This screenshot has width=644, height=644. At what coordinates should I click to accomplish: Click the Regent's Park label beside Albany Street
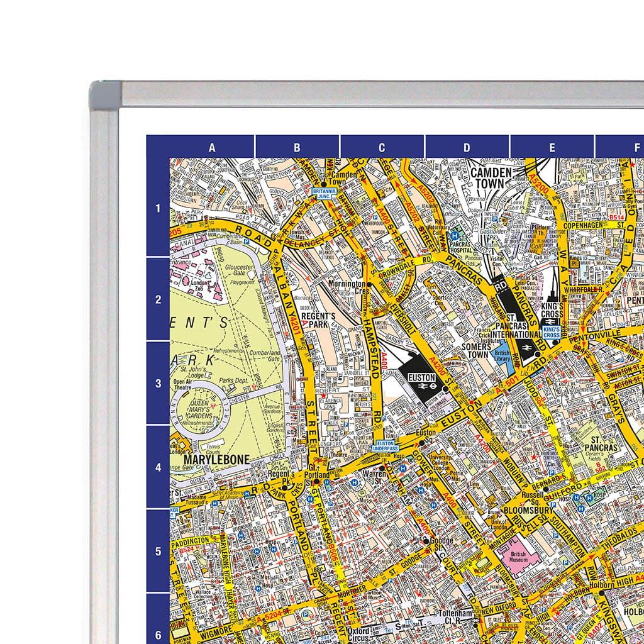pyautogui.click(x=318, y=320)
